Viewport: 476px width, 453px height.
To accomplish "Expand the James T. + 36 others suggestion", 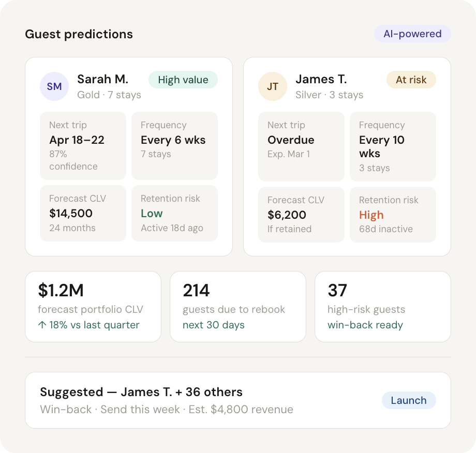I will [141, 392].
